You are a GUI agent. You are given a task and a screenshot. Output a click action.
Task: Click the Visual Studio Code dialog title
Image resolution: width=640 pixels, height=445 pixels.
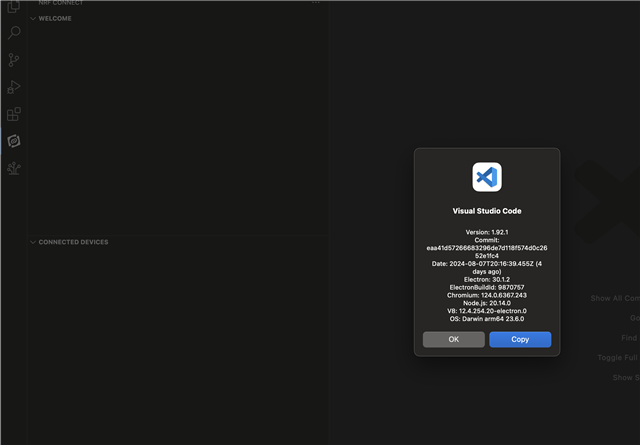tap(487, 211)
